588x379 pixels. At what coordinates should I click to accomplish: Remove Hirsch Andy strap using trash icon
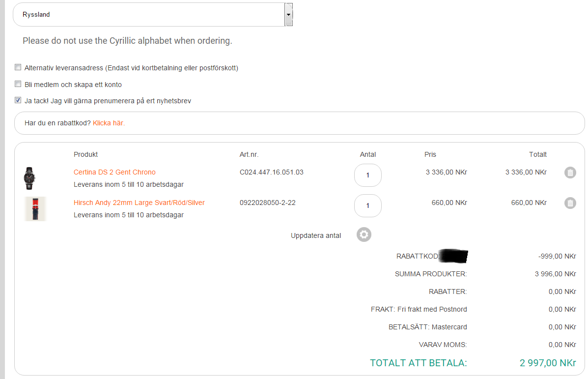click(570, 203)
